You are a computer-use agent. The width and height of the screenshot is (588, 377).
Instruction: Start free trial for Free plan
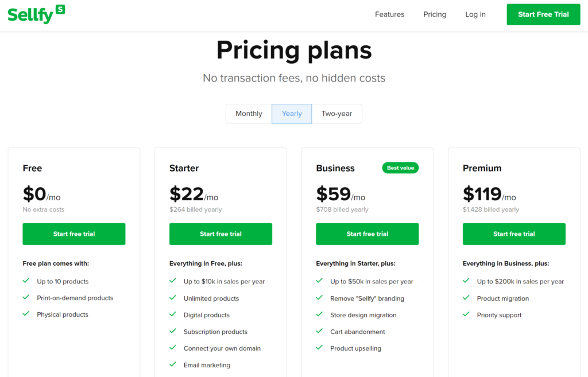74,234
